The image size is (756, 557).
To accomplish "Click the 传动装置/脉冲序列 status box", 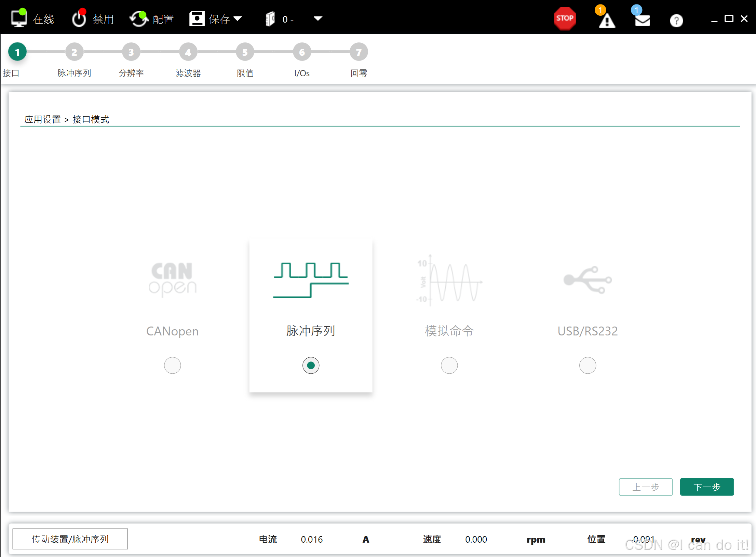I will [70, 539].
